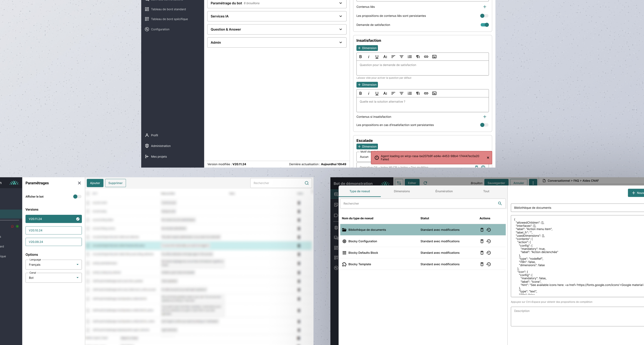The image size is (644, 345).
Task: Click the refresh icon next to Editer
Action: pyautogui.click(x=425, y=183)
